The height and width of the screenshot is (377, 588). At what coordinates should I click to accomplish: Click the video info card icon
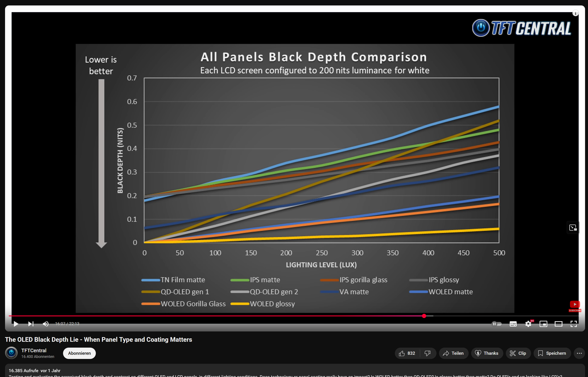point(575,13)
